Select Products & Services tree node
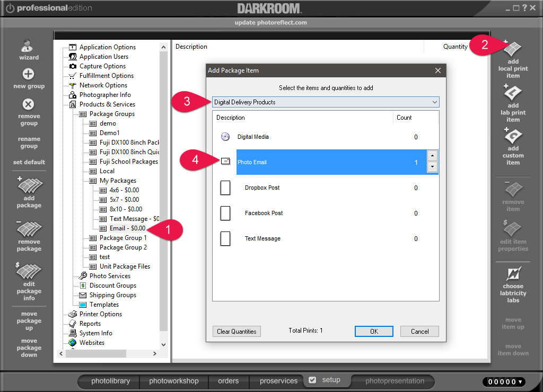 [x=107, y=104]
